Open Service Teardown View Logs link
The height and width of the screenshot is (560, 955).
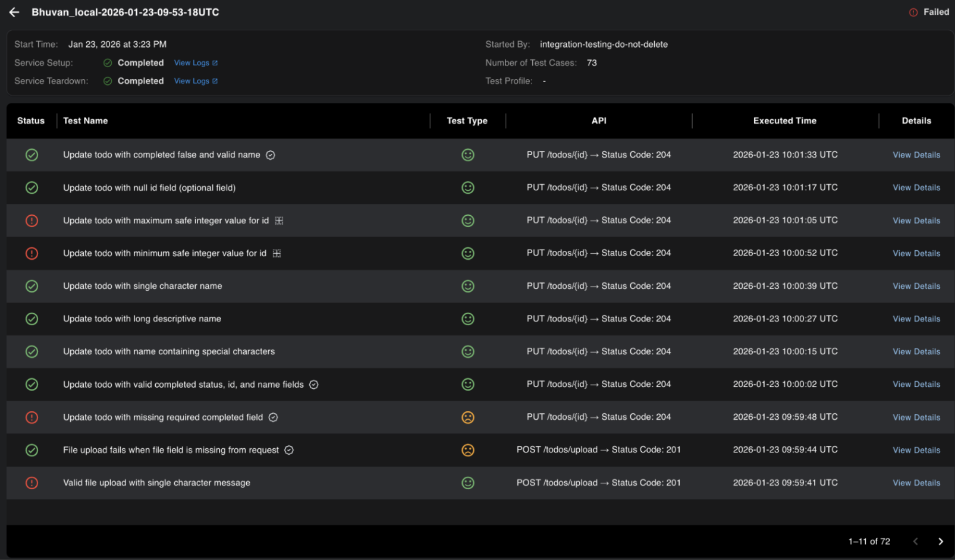[x=196, y=81]
